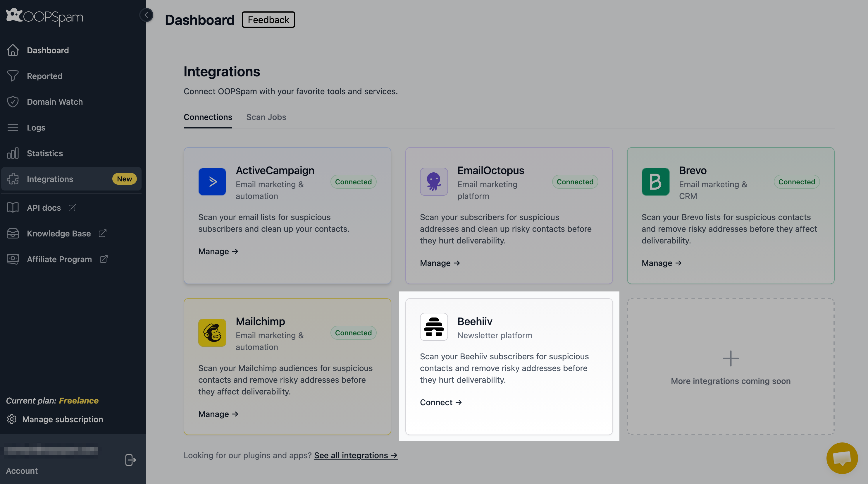Open Affiliate Program link

coord(59,259)
